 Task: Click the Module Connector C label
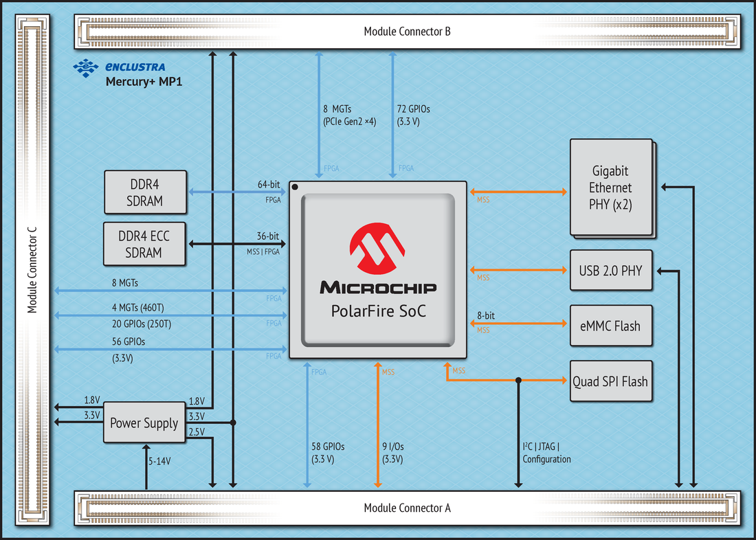32,269
